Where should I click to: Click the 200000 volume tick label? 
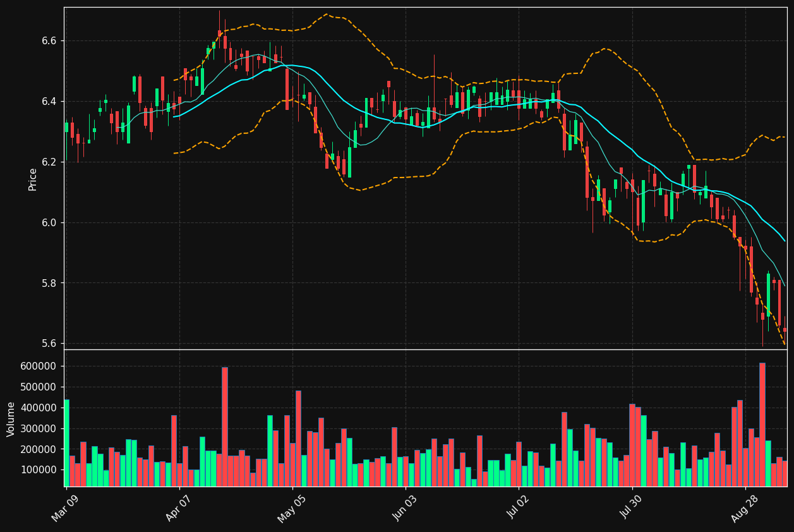pyautogui.click(x=39, y=450)
